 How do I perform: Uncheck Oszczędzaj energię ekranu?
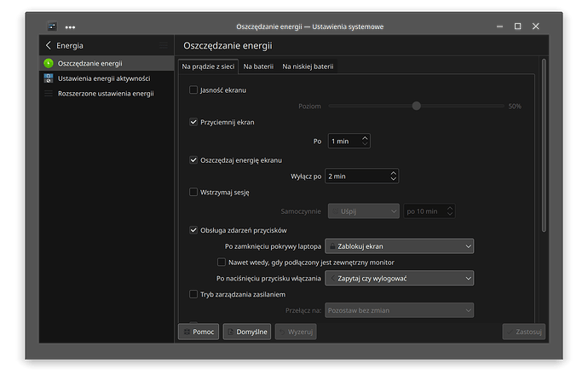tap(193, 160)
